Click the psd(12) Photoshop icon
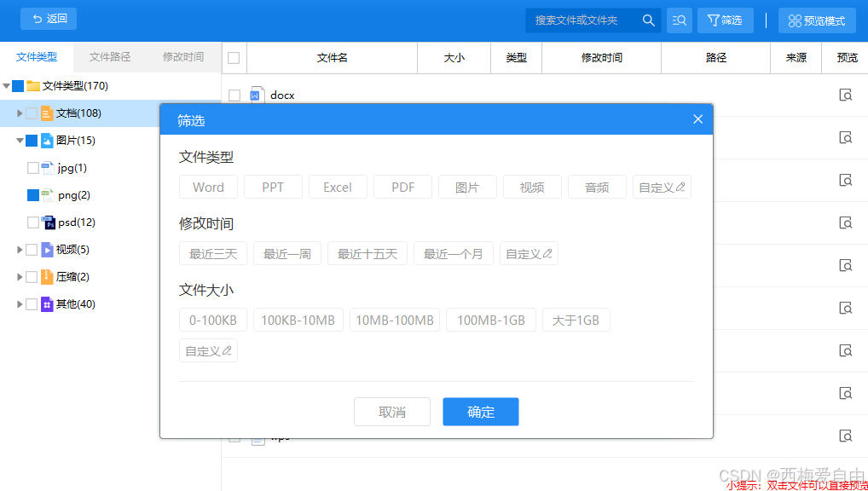Viewport: 868px width, 491px height. pos(49,222)
